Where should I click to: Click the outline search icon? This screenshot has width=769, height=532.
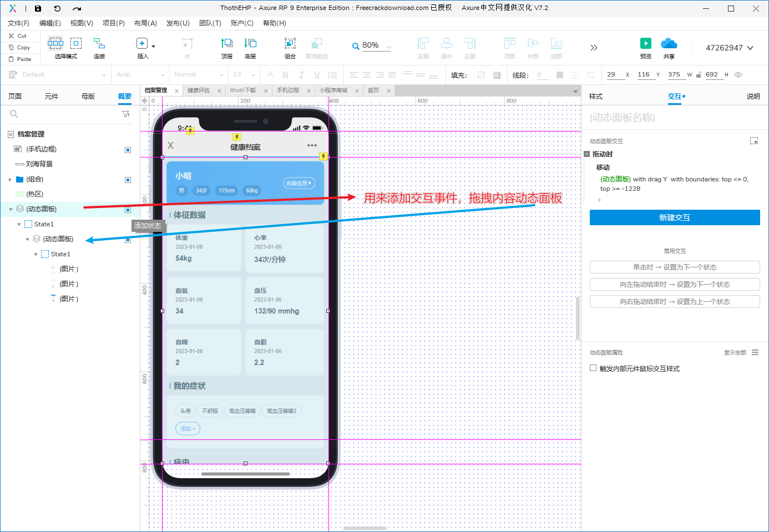click(x=14, y=114)
